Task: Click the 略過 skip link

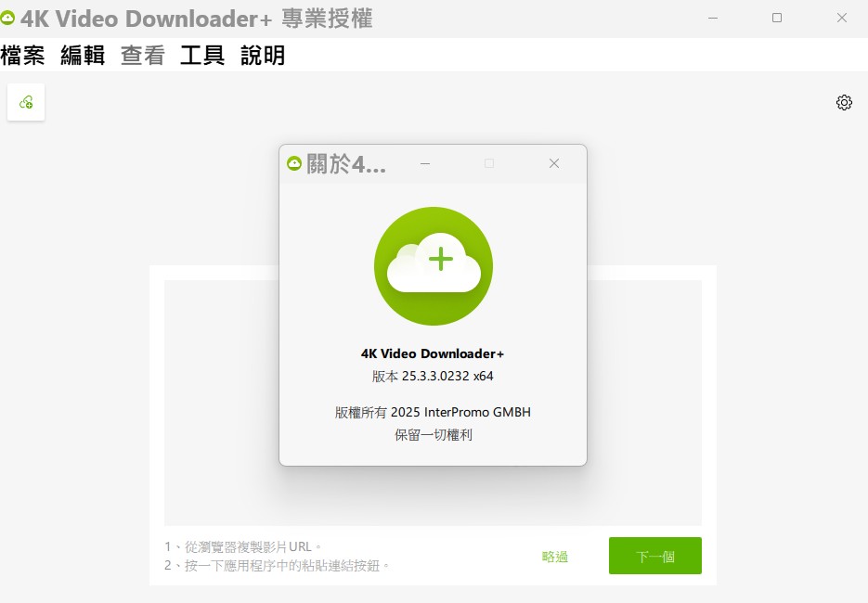Action: coord(555,557)
